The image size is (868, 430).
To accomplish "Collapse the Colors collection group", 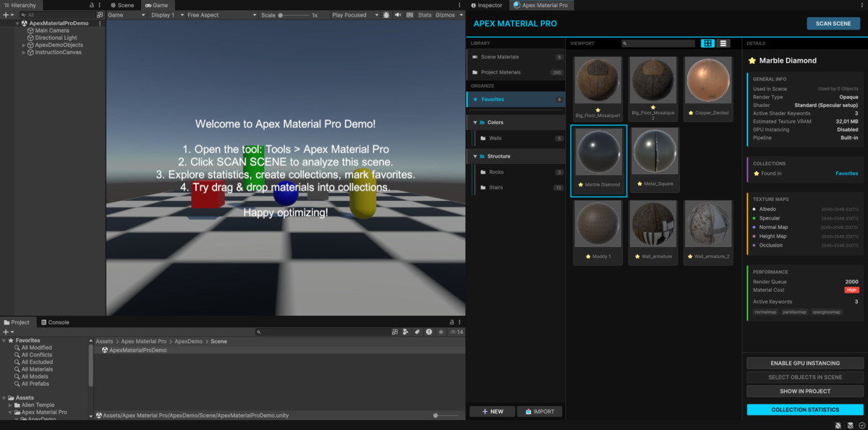I will [x=475, y=122].
